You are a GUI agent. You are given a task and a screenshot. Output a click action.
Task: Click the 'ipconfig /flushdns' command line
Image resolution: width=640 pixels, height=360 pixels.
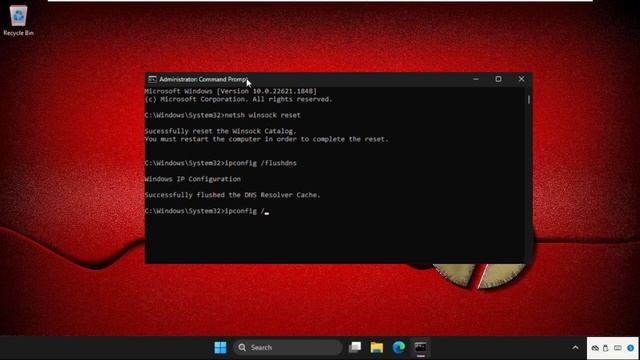(220, 163)
